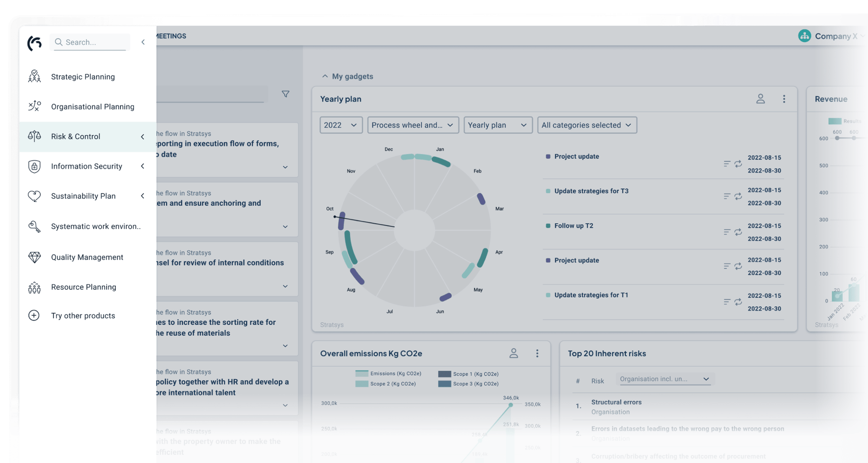
Task: Click recurrence icon on Follow up T2
Action: [738, 232]
